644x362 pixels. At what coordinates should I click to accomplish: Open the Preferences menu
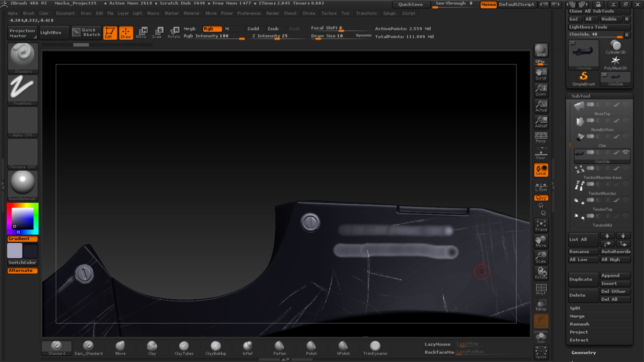249,13
